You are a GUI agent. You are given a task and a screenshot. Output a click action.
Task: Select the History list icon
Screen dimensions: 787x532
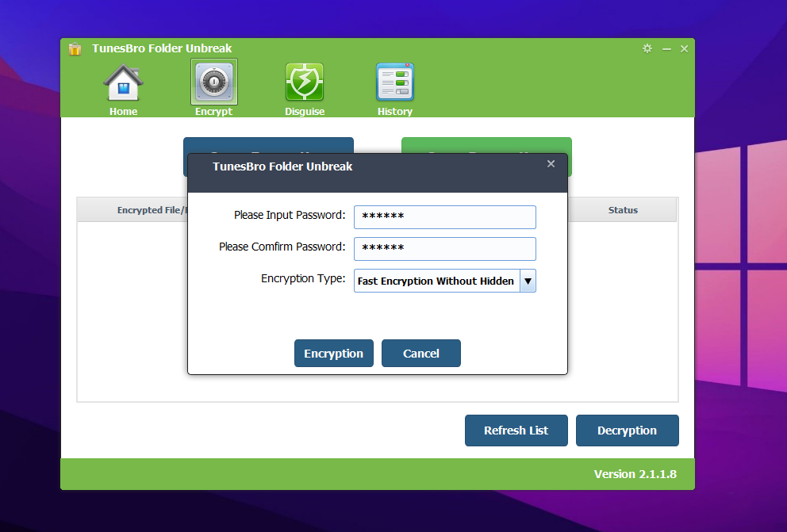click(394, 82)
